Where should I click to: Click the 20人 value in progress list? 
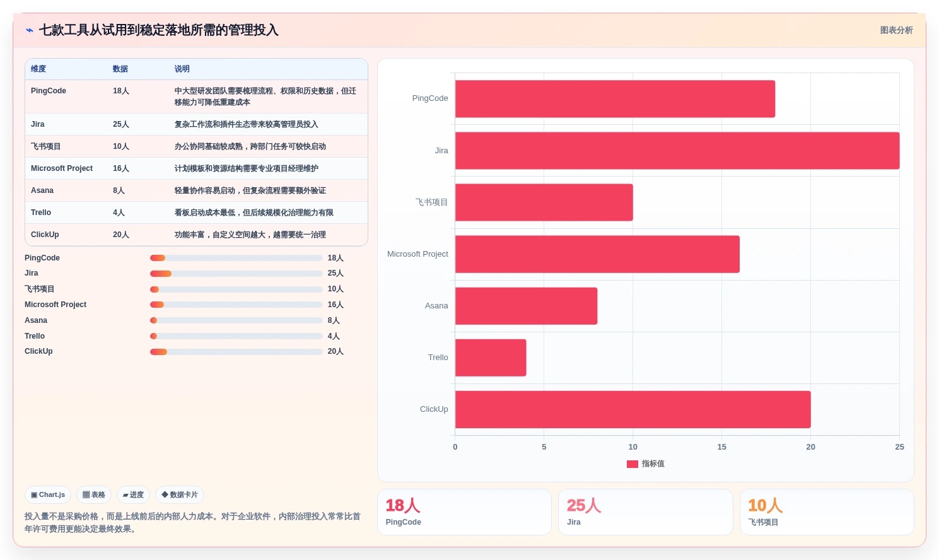(335, 351)
